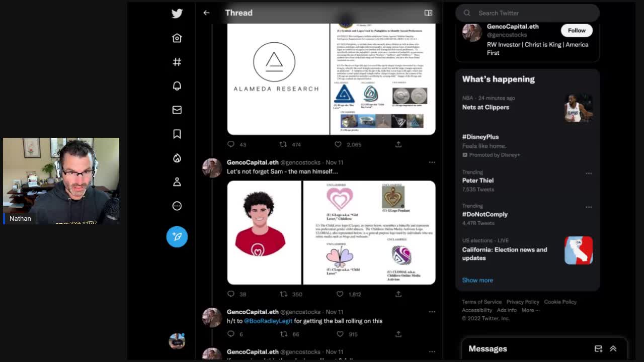Click Show more under What's happening

(477, 280)
